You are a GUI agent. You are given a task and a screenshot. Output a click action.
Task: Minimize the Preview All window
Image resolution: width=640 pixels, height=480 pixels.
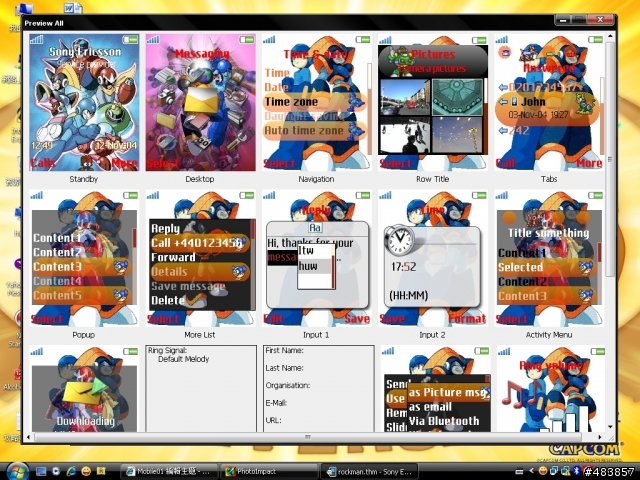[x=563, y=20]
